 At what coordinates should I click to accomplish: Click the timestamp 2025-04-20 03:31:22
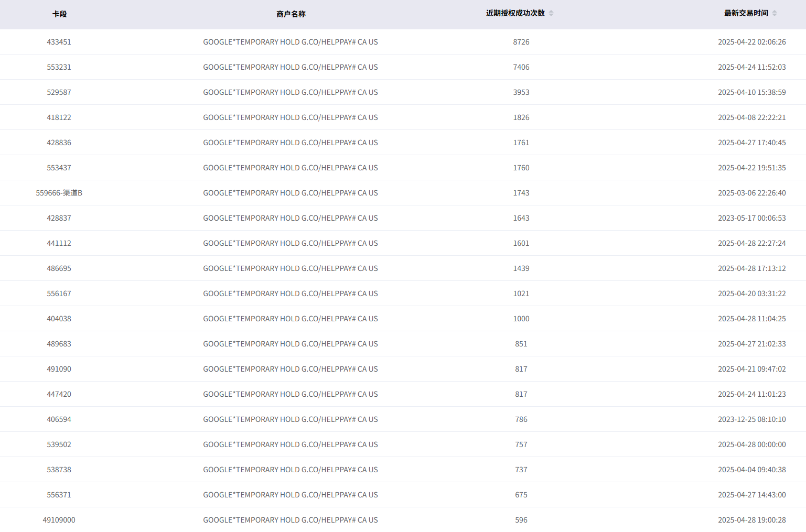(x=752, y=294)
